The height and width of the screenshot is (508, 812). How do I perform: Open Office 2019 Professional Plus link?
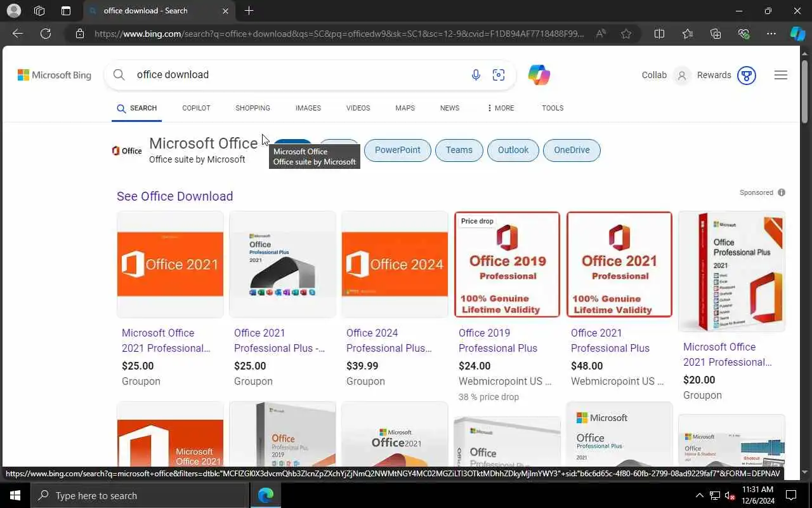498,340
